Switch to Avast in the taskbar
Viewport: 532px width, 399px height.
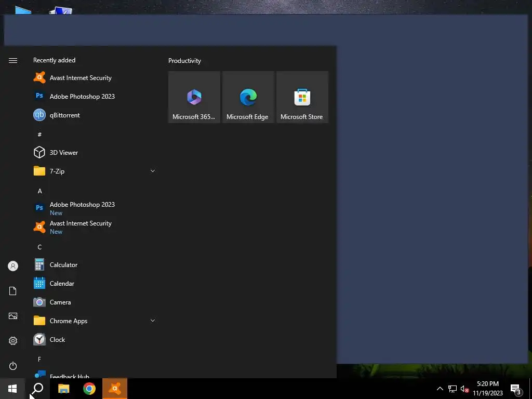pyautogui.click(x=115, y=389)
